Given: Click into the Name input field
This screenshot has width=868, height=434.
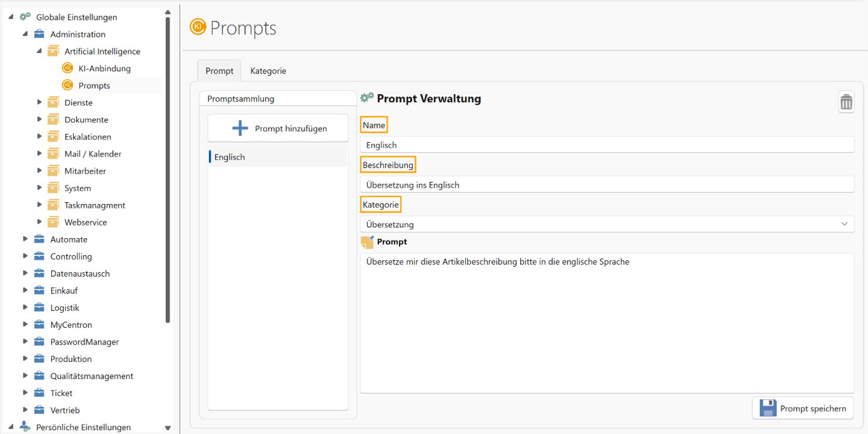Looking at the screenshot, I should [x=607, y=145].
